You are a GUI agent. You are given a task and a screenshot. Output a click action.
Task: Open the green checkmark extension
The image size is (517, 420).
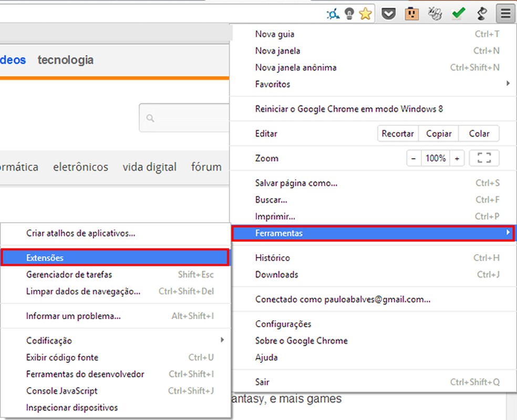point(458,13)
